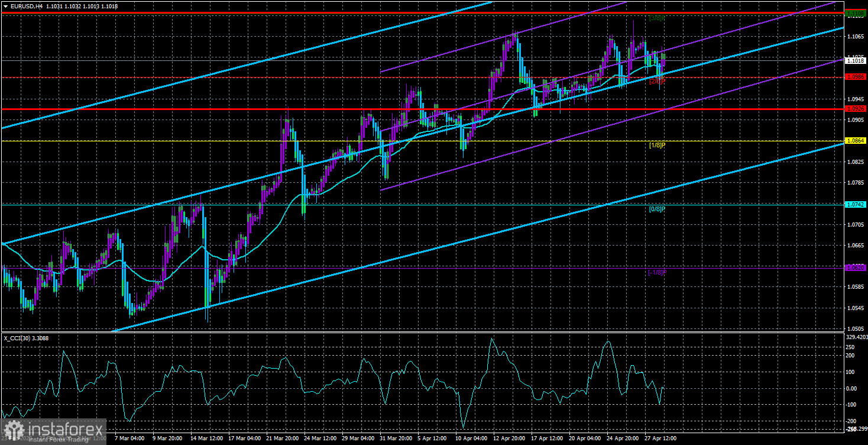
Task: Click the red level price tag 1.0986
Action: click(856, 77)
